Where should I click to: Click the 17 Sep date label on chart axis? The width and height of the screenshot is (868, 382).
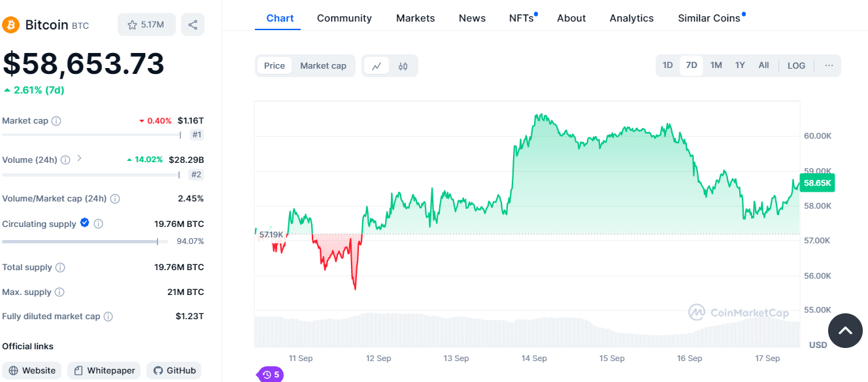coord(767,358)
